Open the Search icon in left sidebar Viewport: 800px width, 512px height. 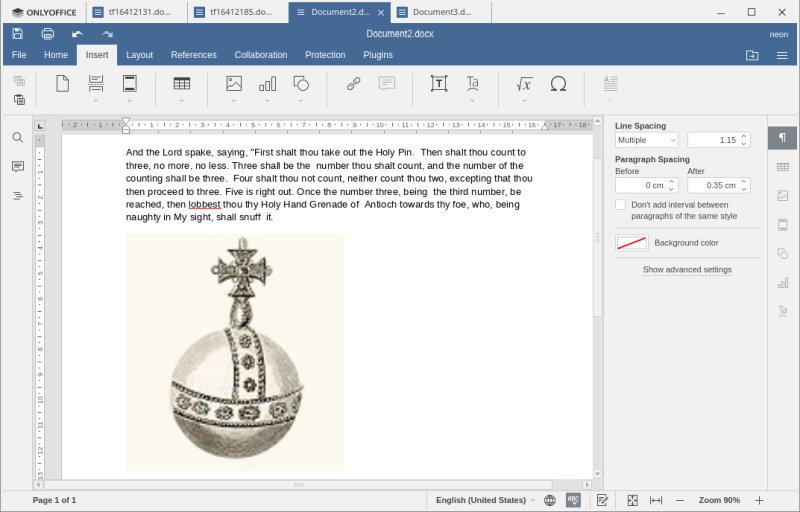pyautogui.click(x=17, y=137)
